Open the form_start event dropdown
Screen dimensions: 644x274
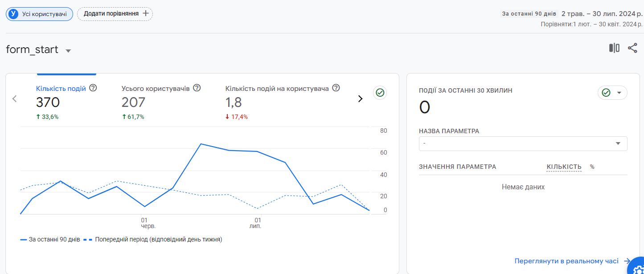pyautogui.click(x=68, y=51)
